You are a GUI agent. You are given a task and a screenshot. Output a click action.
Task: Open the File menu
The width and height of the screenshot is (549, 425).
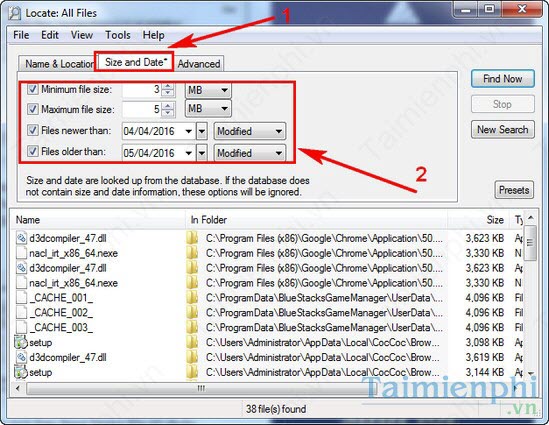point(21,35)
